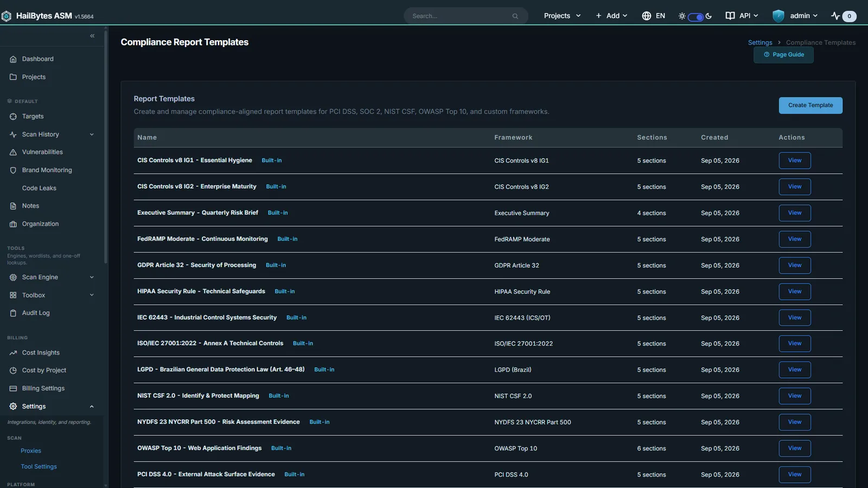View the CIS Controls v8 IG1 template

795,160
